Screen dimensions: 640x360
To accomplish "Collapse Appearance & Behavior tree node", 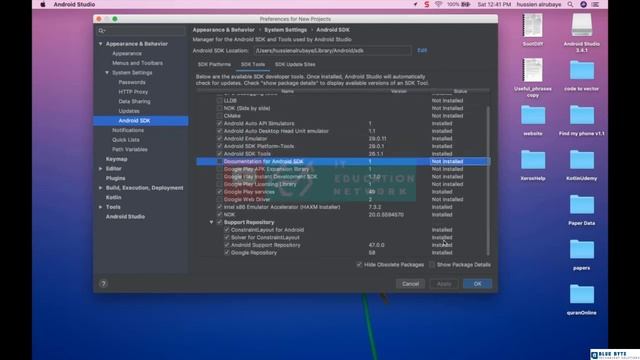I will [x=100, y=44].
